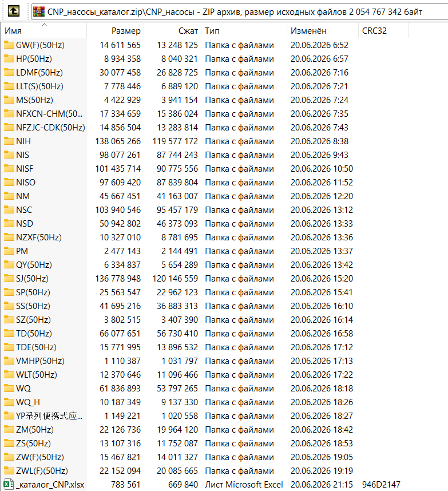Sort by Размер column header
The width and height of the screenshot is (448, 491).
pyautogui.click(x=115, y=31)
